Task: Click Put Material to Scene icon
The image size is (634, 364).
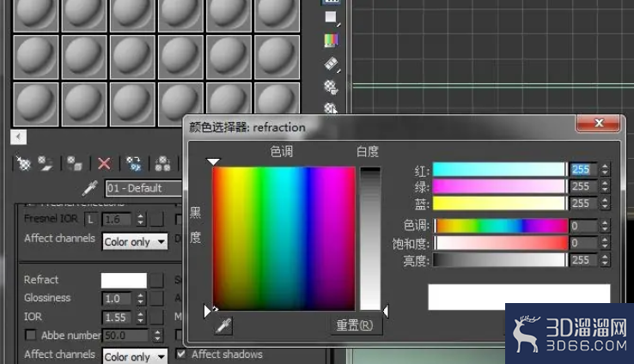Action: click(46, 164)
